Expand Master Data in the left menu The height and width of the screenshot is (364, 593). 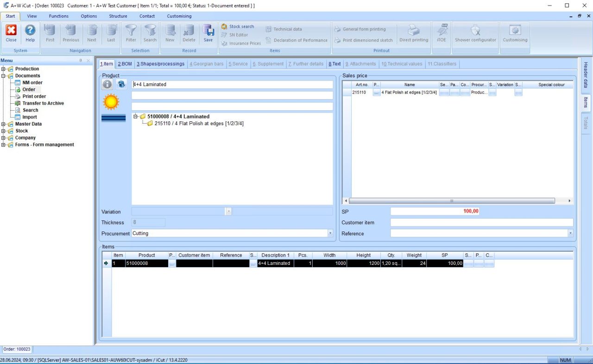(4, 124)
